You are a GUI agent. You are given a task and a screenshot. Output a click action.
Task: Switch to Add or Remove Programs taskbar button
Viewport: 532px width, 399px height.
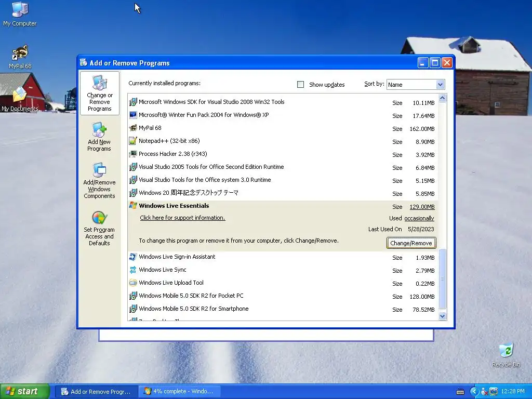click(96, 392)
